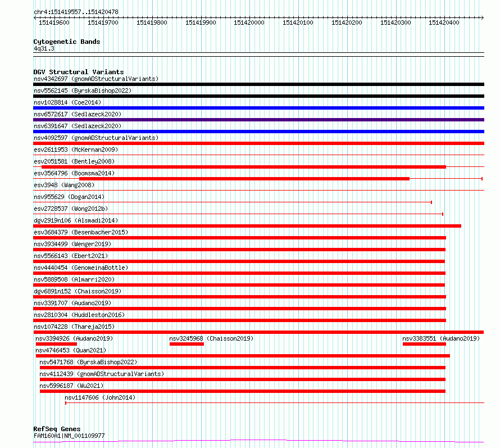Click the DGV Structural Variants track title
The height and width of the screenshot is (448, 500).
[79, 72]
